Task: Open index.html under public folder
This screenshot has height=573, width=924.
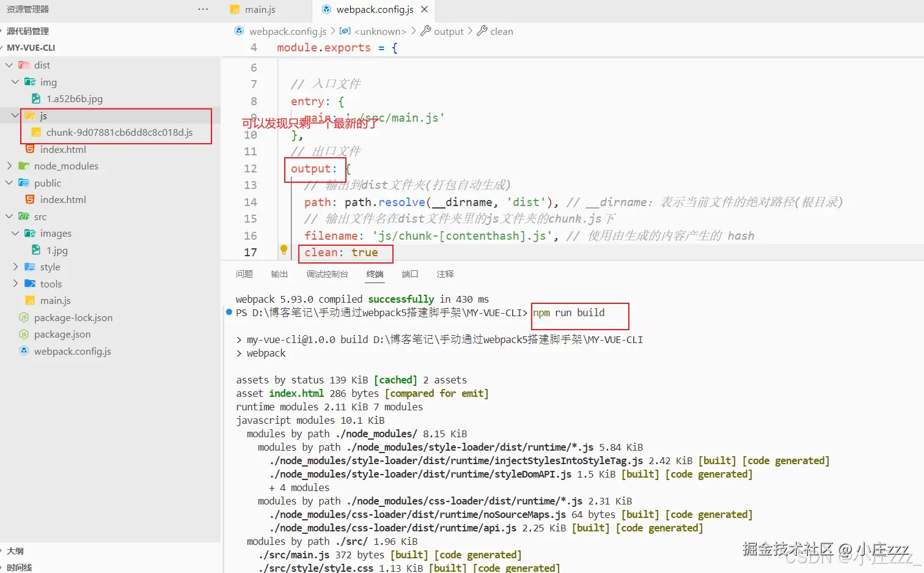Action: tap(63, 199)
